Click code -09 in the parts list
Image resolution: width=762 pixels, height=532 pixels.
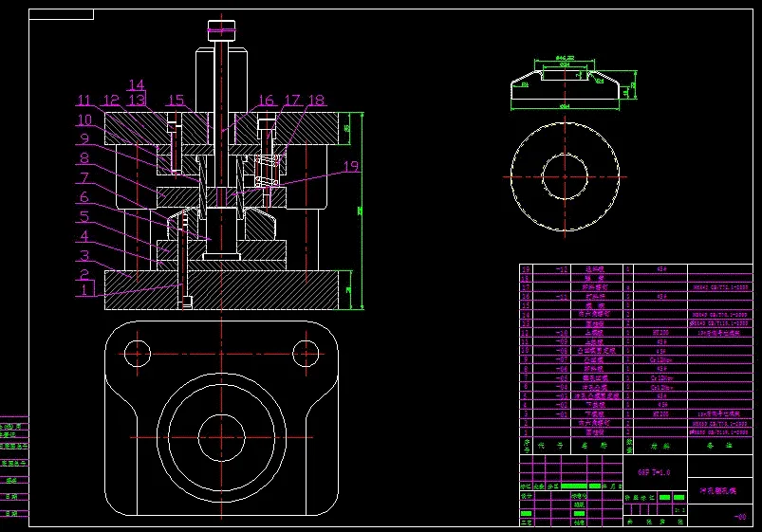[x=561, y=342]
